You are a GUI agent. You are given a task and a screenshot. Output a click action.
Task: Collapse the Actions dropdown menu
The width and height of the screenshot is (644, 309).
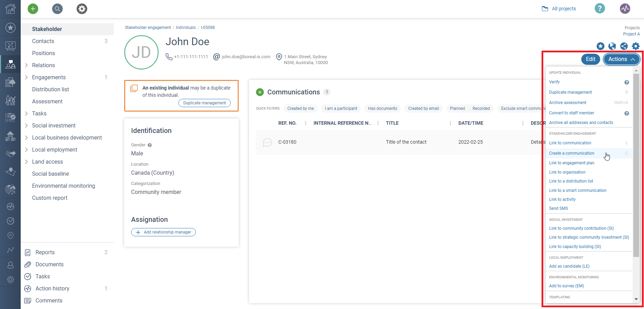621,59
